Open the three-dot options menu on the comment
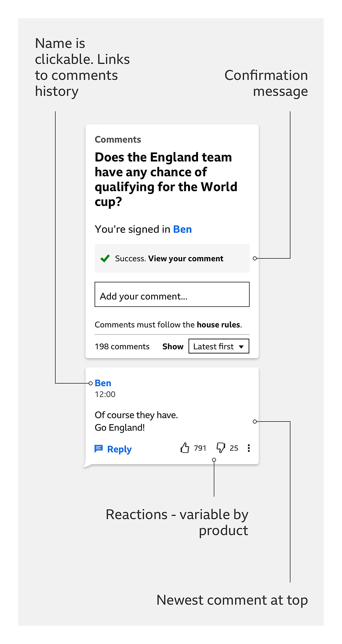342x644 pixels. (x=248, y=448)
